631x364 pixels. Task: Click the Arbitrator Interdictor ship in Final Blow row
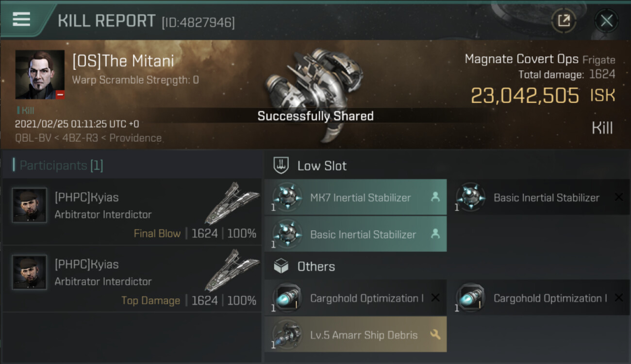click(x=232, y=203)
